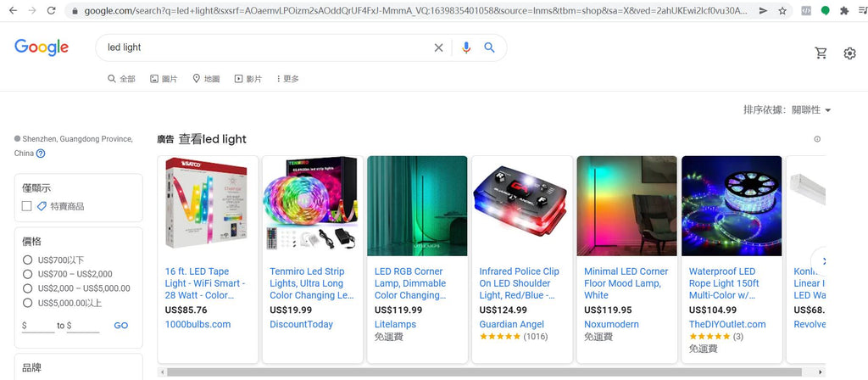Viewport: 868px width, 380px height.
Task: Click the blue magnifier search icon
Action: point(489,47)
